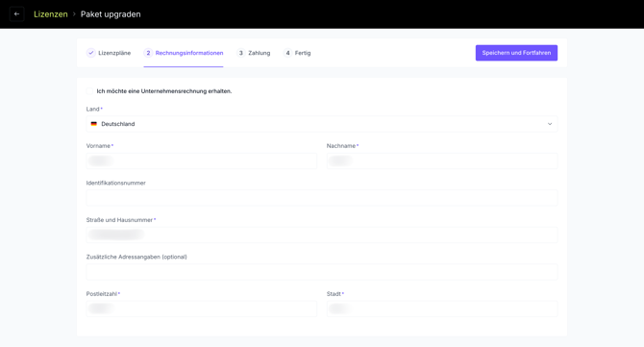Click the checkmark icon beside Lizenzpläne
The image size is (644, 347).
[x=90, y=53]
